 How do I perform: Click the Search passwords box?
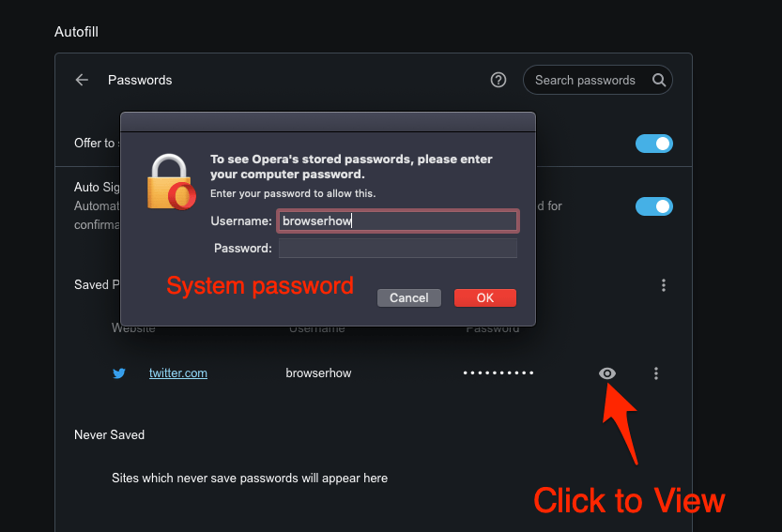pos(585,81)
